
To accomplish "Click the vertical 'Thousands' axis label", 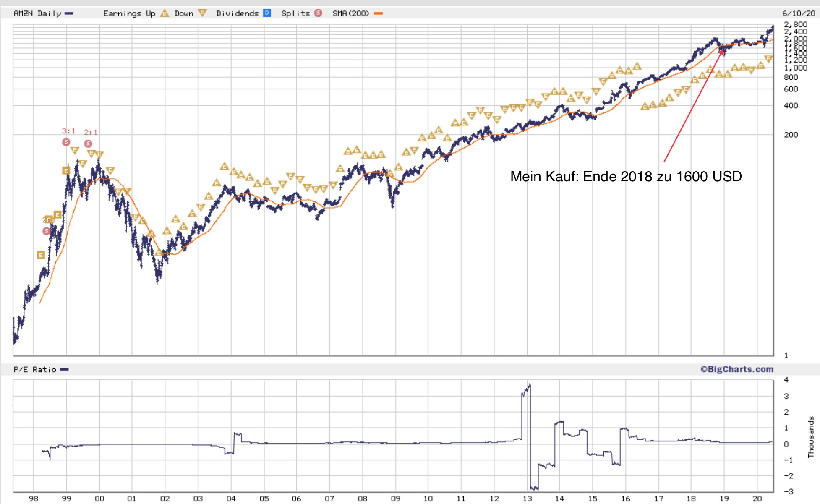I will 810,436.
